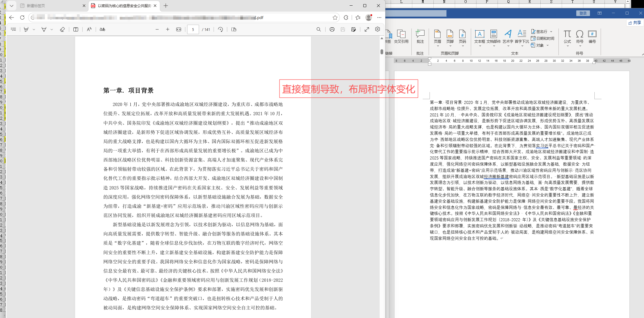This screenshot has width=644, height=318.
Task: Open the Text Box dropdown in Word
Action: pyautogui.click(x=479, y=38)
